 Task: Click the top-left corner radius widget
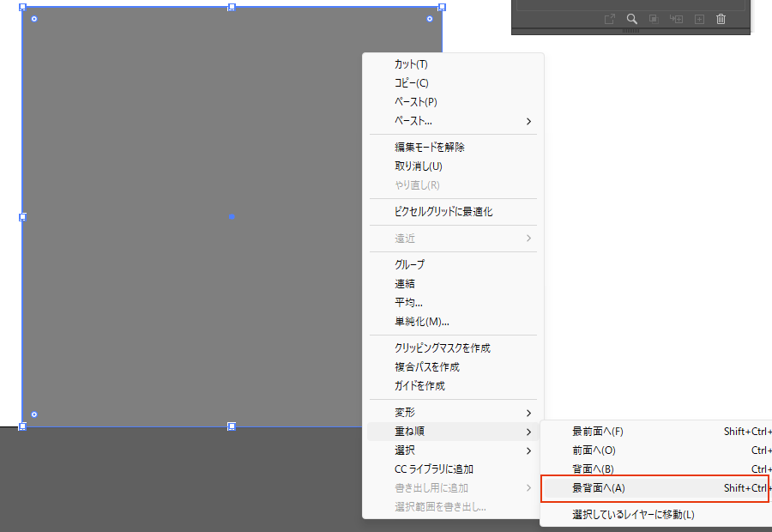click(34, 19)
